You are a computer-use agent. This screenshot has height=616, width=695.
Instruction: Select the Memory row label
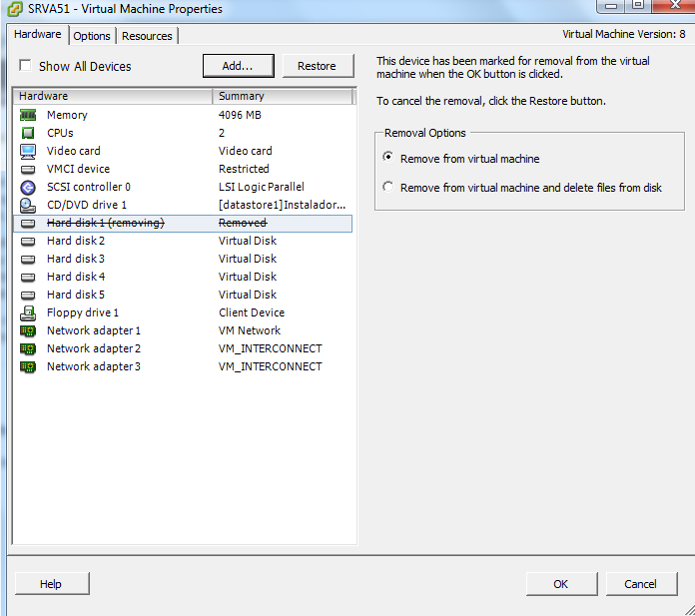tap(67, 115)
